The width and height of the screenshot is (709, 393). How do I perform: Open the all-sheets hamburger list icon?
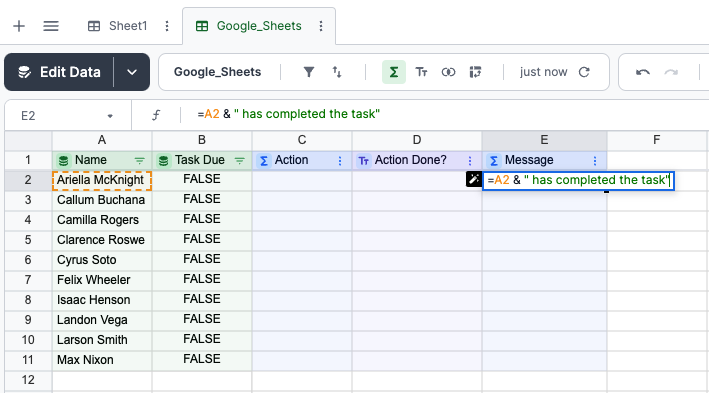[51, 26]
